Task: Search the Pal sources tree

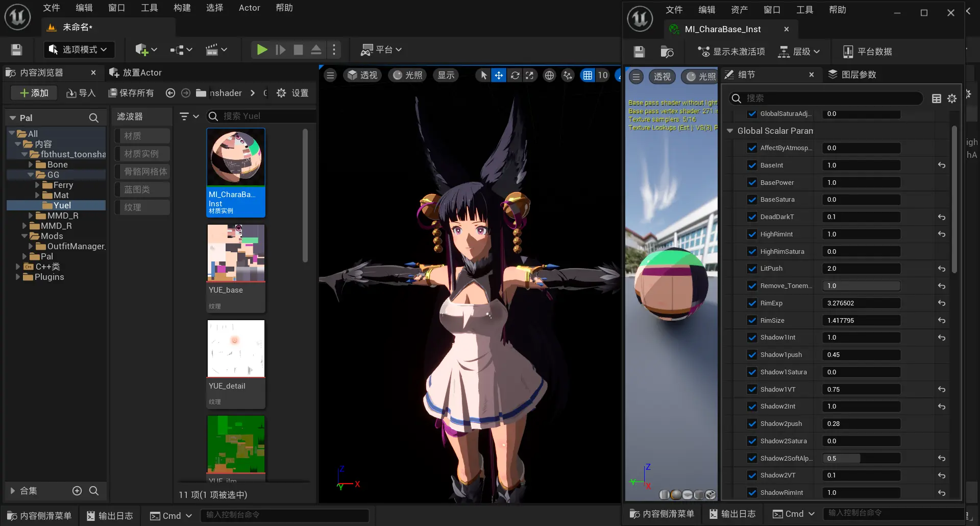Action: coord(94,118)
